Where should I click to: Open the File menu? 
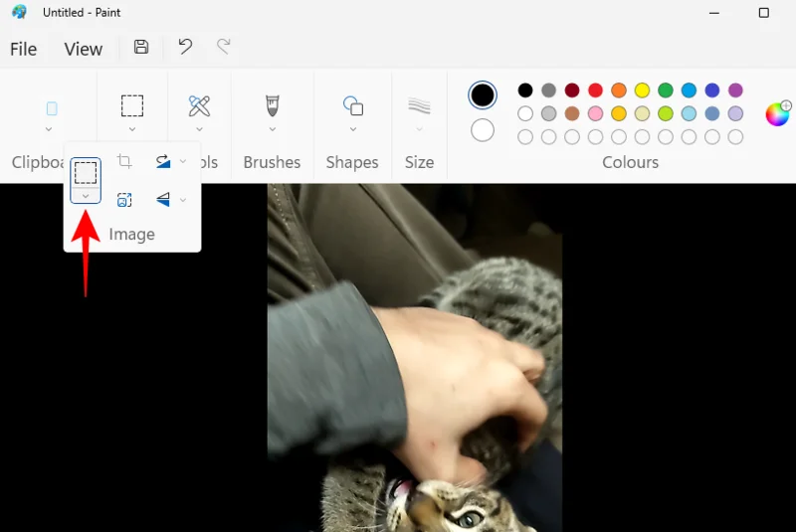[23, 49]
